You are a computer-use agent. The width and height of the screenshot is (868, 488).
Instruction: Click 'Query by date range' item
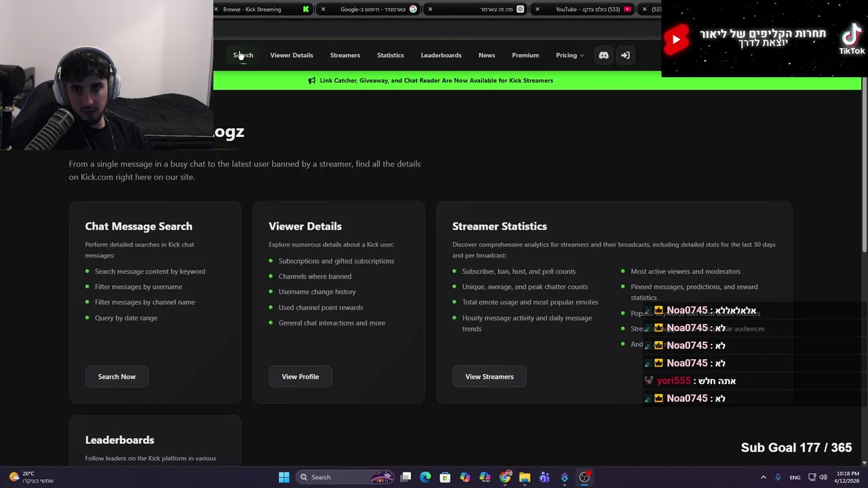pos(126,318)
